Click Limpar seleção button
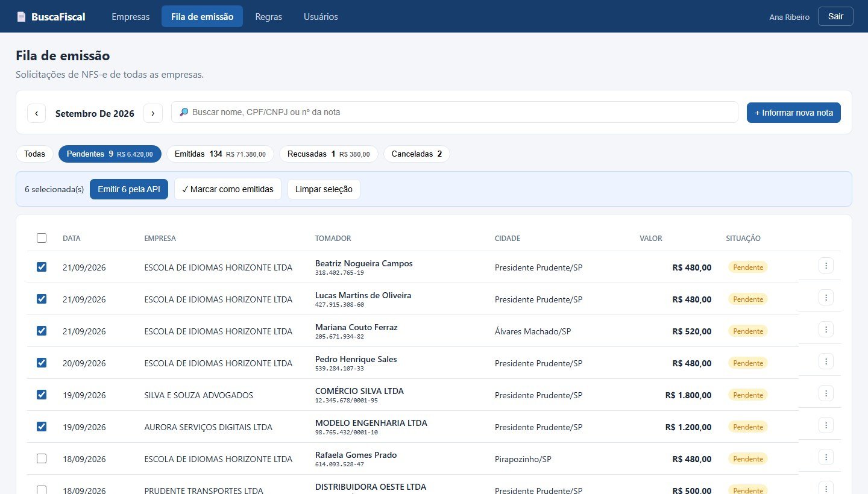868x494 pixels. (x=324, y=189)
